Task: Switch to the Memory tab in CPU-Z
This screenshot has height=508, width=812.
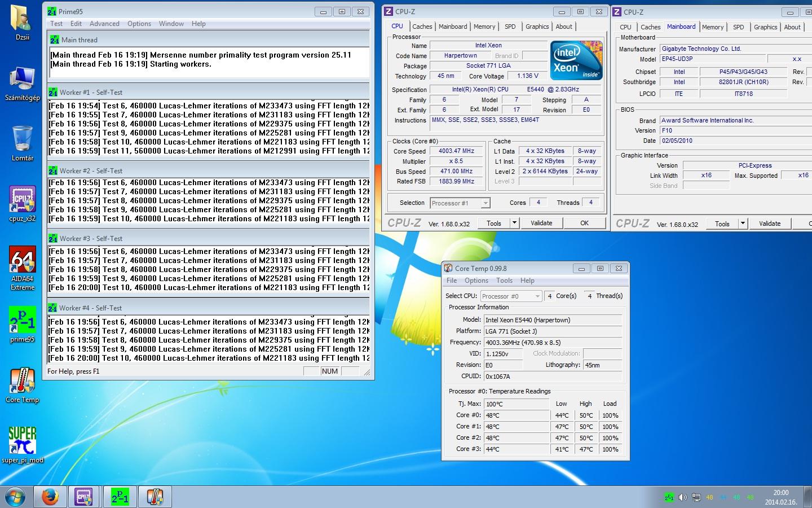Action: pos(484,27)
